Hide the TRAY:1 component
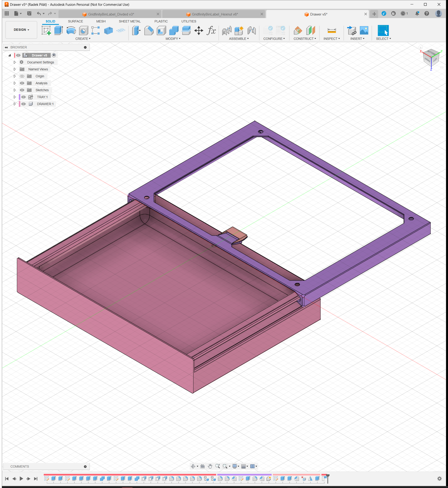 coord(24,97)
